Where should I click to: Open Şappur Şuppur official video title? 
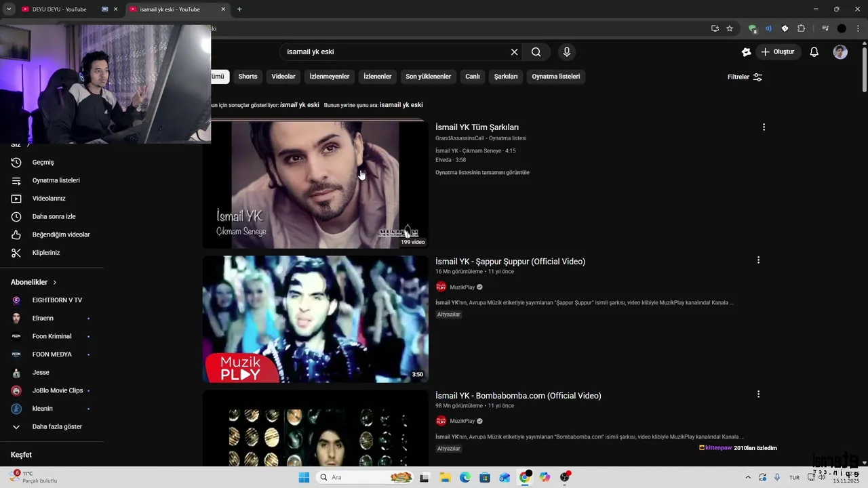pyautogui.click(x=510, y=262)
